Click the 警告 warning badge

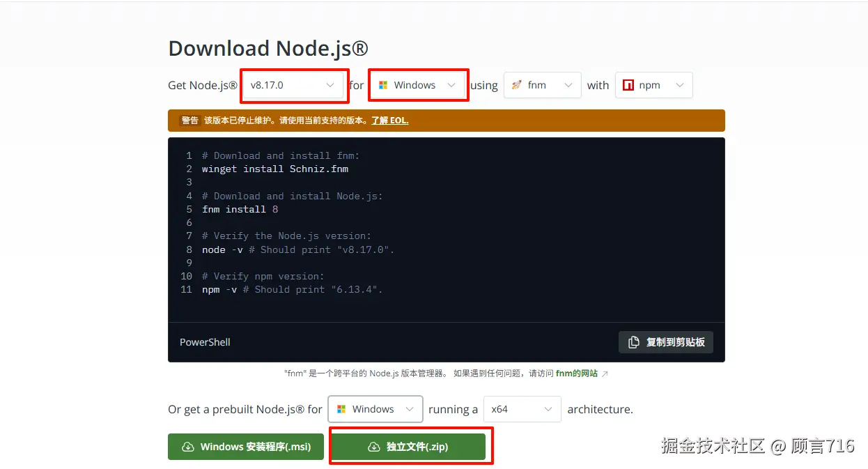point(189,121)
